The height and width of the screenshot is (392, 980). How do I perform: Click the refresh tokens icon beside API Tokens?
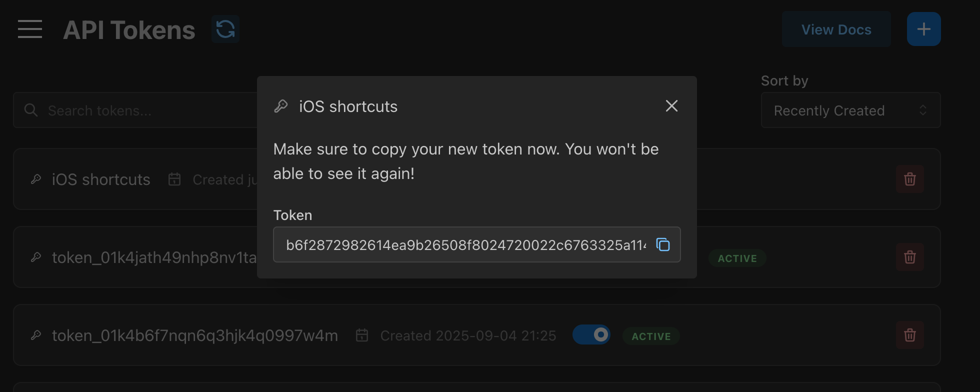pos(225,29)
